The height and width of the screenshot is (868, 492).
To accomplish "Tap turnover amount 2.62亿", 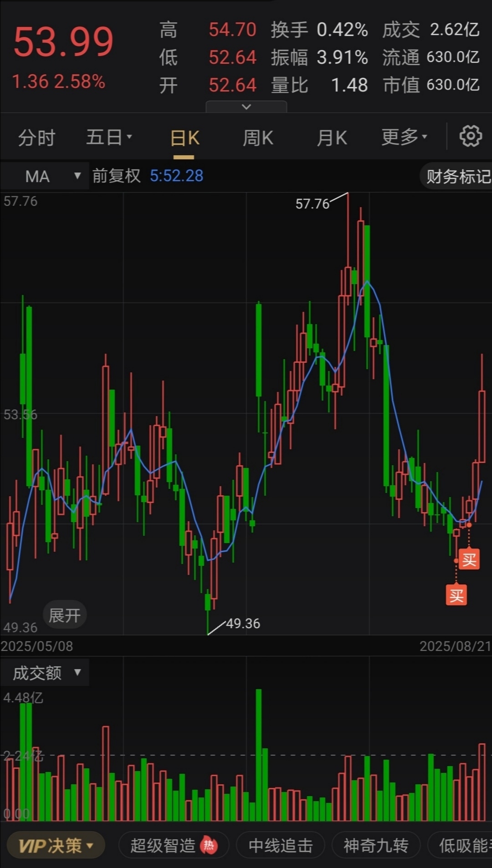I will click(455, 30).
